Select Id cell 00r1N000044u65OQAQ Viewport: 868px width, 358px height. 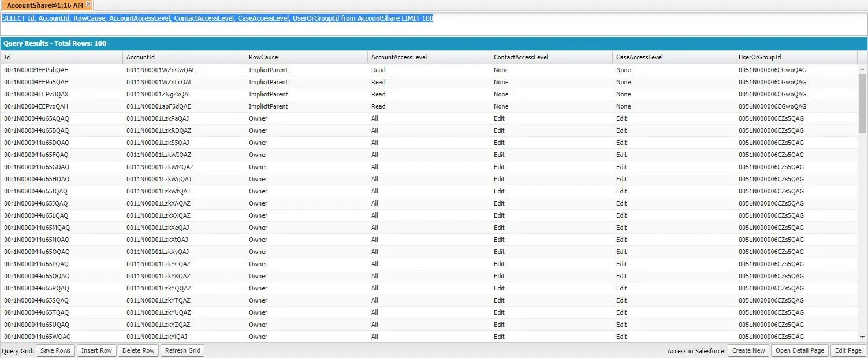[61, 252]
